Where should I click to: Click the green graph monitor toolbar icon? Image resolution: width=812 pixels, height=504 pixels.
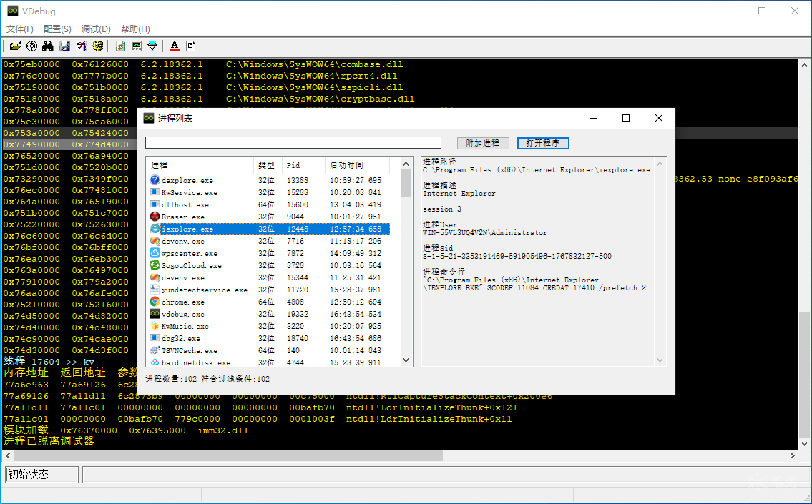137,46
